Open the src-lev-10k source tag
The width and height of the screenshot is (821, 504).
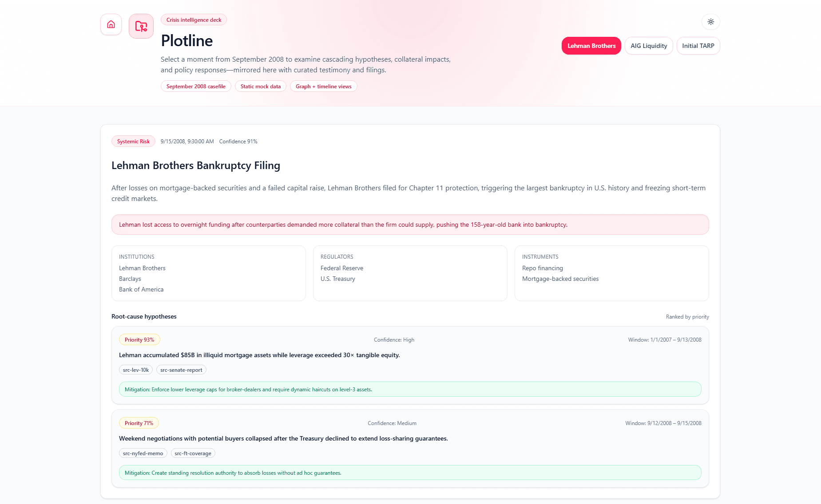coord(135,370)
